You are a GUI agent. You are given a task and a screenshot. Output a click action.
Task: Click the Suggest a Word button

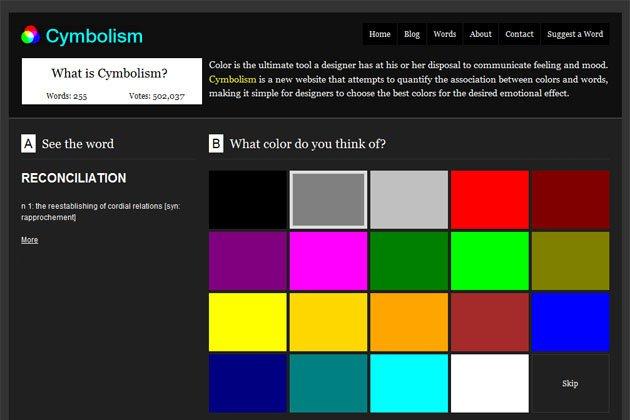pos(575,34)
